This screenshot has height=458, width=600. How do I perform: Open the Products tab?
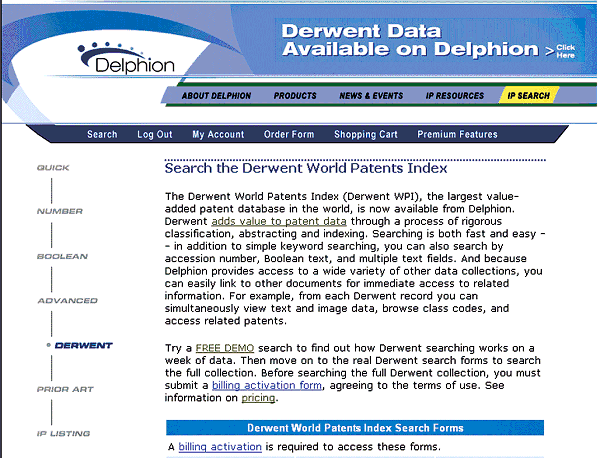coord(295,96)
